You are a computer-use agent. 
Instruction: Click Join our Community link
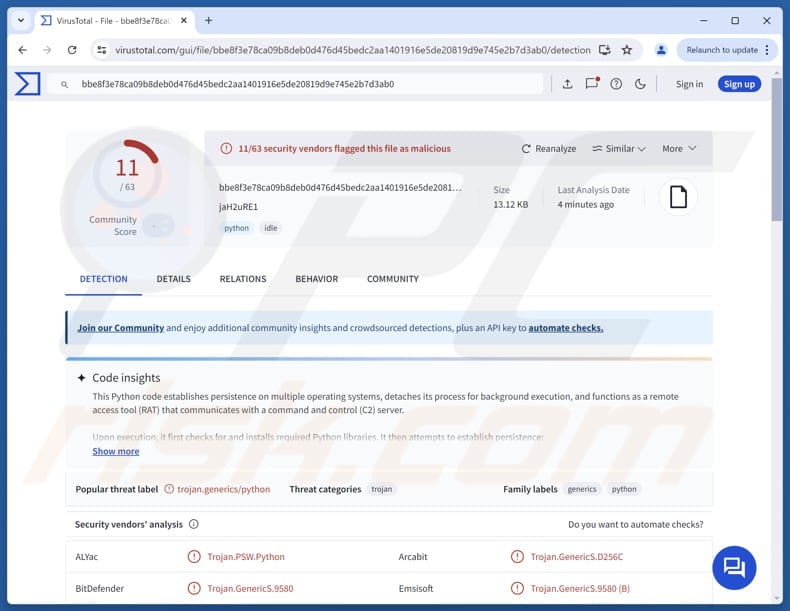[121, 328]
